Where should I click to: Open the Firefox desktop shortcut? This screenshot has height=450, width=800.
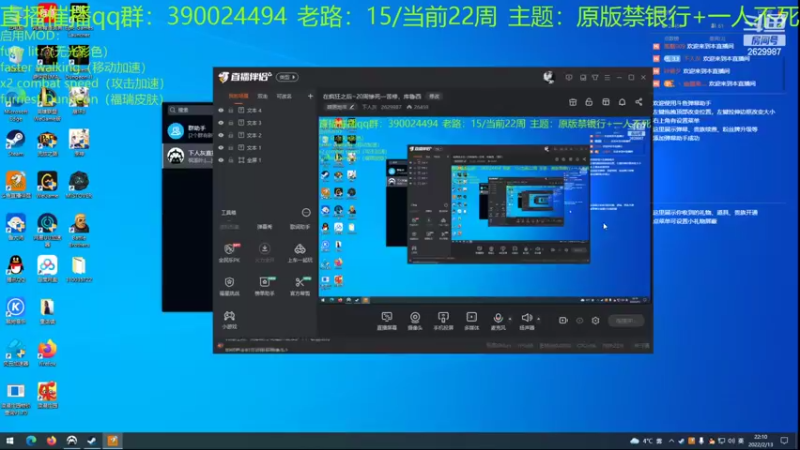47,354
